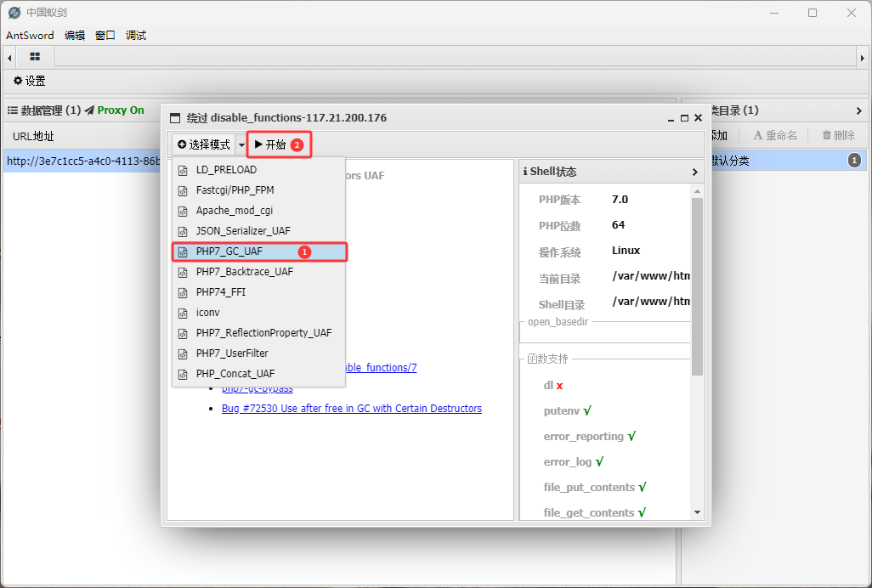Viewport: 872px width, 588px height.
Task: Choose the JSON_Serializer_UAF mode
Action: tap(243, 231)
